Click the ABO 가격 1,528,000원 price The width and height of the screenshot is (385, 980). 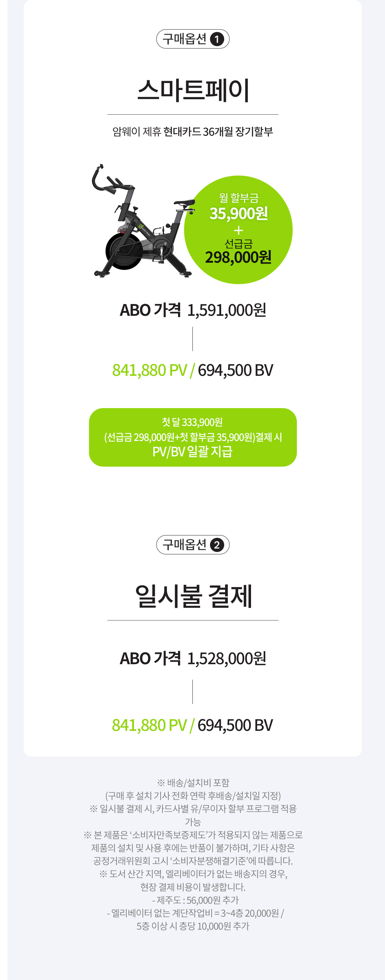(193, 658)
